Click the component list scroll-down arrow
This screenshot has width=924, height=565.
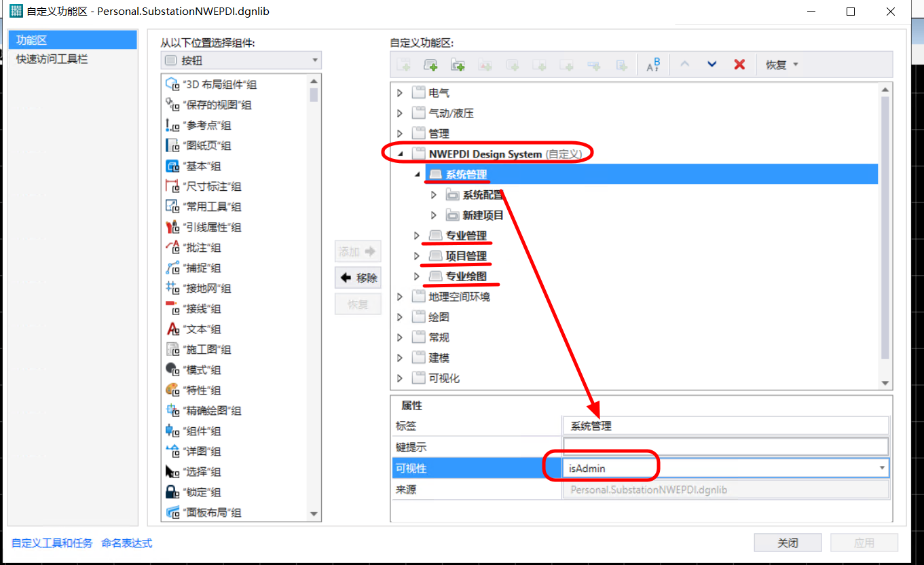(x=314, y=514)
